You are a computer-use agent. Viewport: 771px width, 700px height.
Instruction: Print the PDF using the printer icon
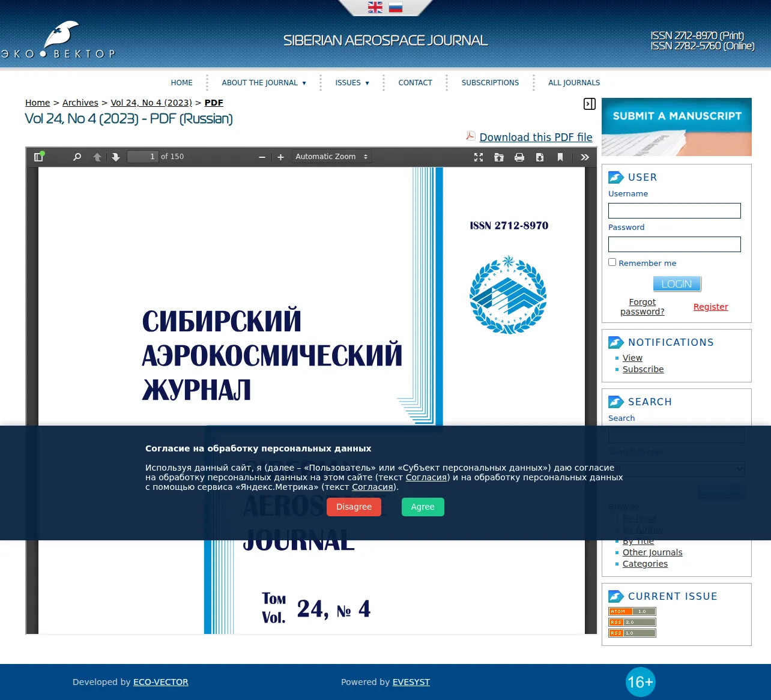pos(519,157)
